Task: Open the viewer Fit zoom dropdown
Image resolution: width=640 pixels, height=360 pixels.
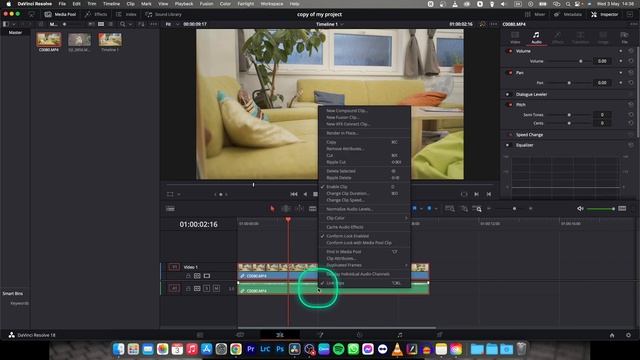Action: pyautogui.click(x=171, y=24)
